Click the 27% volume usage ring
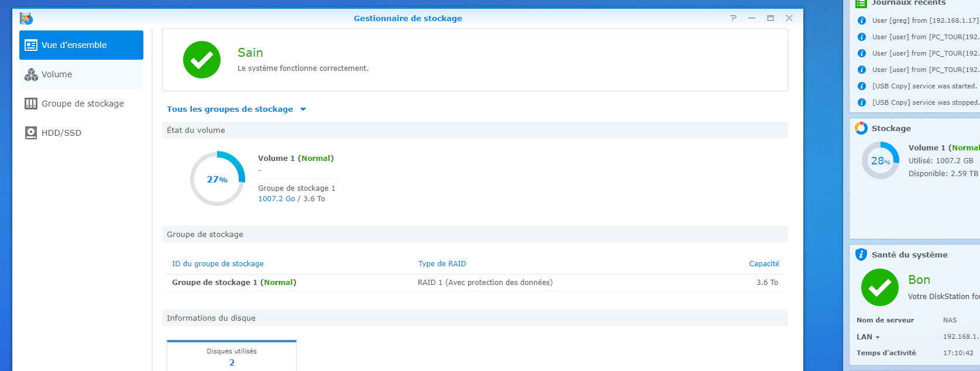Image resolution: width=980 pixels, height=371 pixels. point(217,179)
